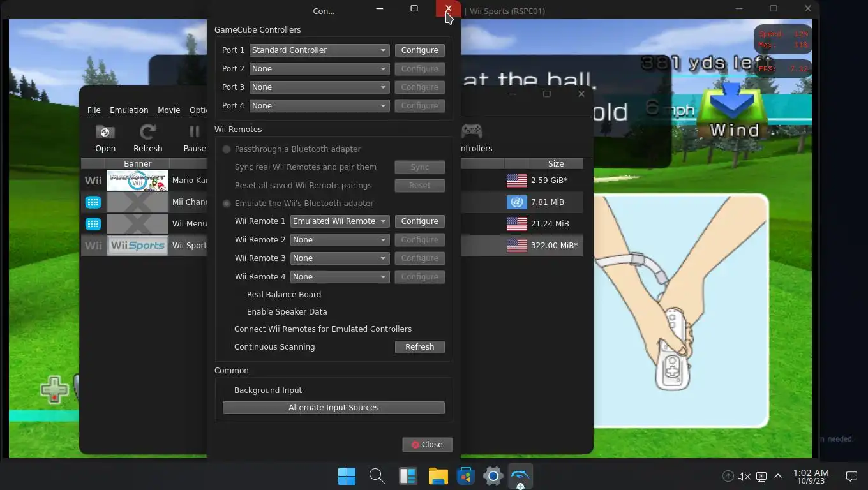
Task: Click the 322.00 MiB* size cell
Action: pos(554,246)
